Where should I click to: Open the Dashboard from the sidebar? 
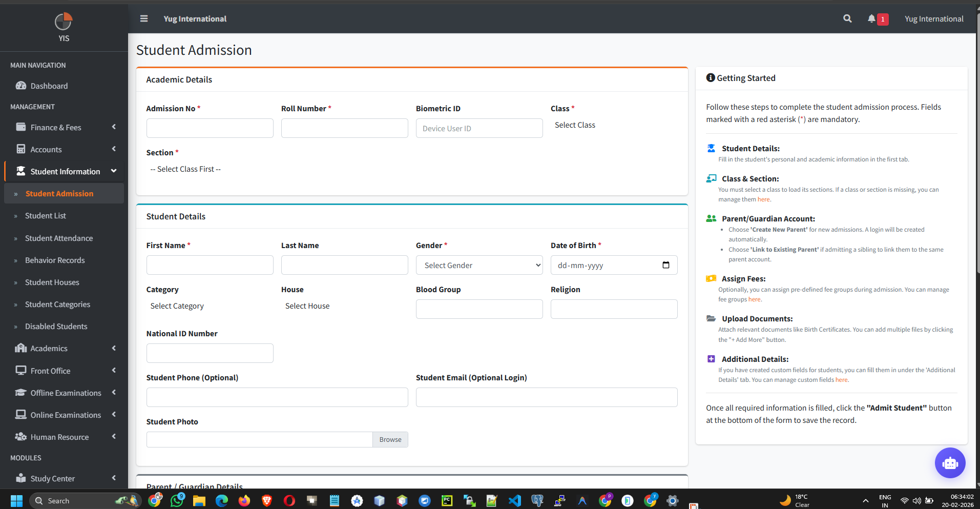[49, 86]
